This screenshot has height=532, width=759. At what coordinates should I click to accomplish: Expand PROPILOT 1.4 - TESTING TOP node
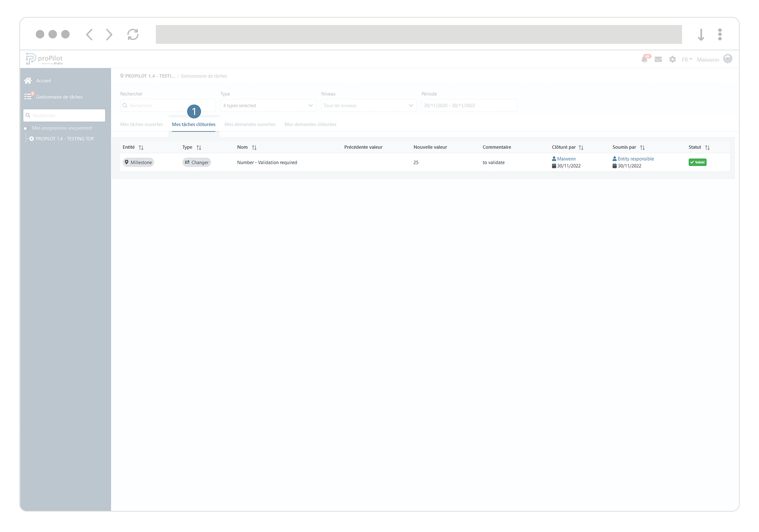(32, 139)
